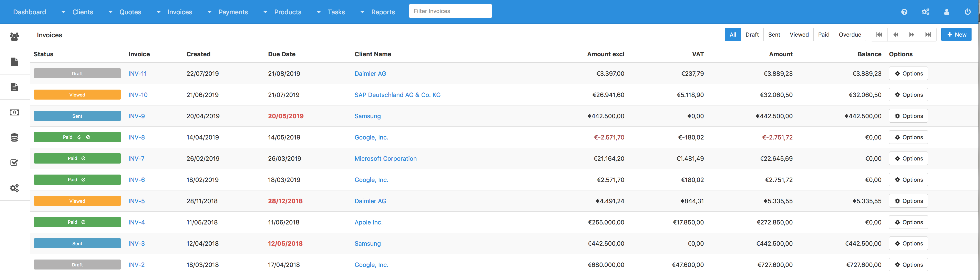Open Options dropdown for INV-9

908,116
